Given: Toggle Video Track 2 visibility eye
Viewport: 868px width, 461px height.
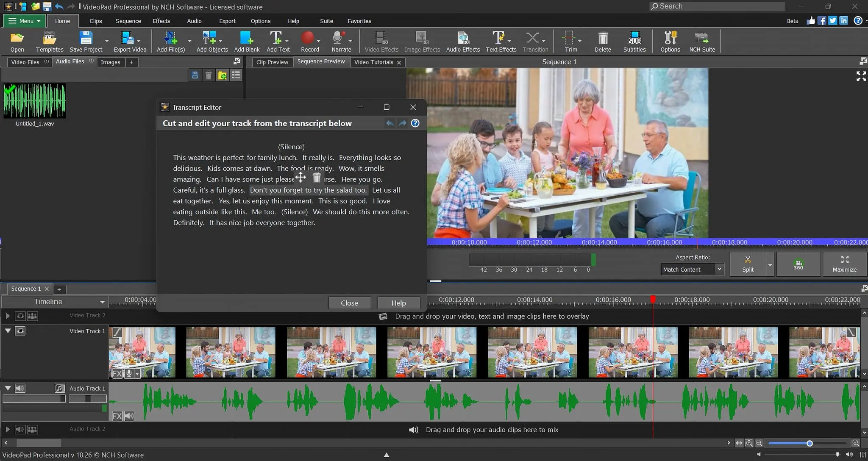Looking at the screenshot, I should [20, 316].
